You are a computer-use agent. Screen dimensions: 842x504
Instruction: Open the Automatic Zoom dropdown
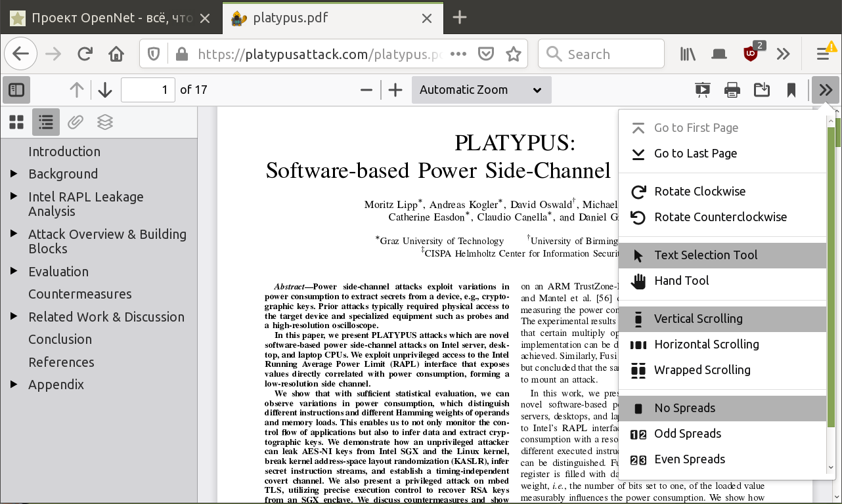pos(481,90)
